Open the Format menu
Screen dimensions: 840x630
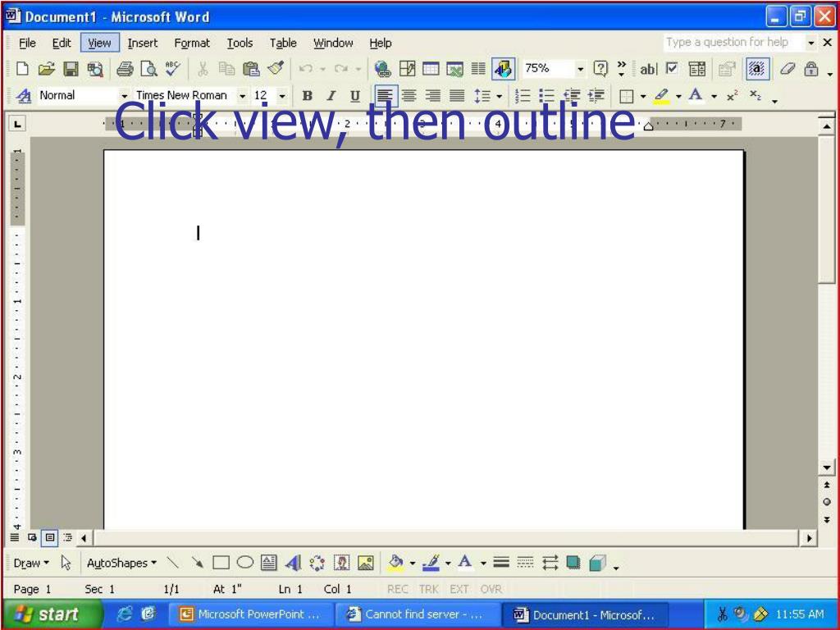pos(192,43)
